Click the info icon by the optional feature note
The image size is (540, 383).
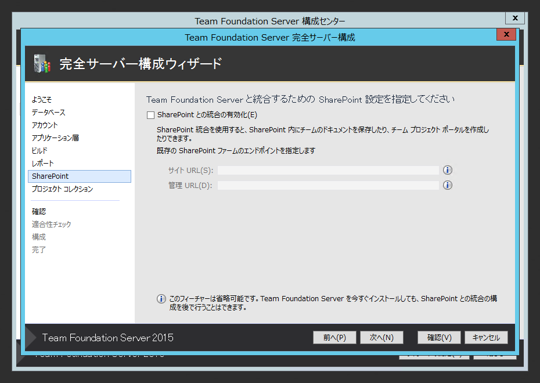pyautogui.click(x=161, y=299)
